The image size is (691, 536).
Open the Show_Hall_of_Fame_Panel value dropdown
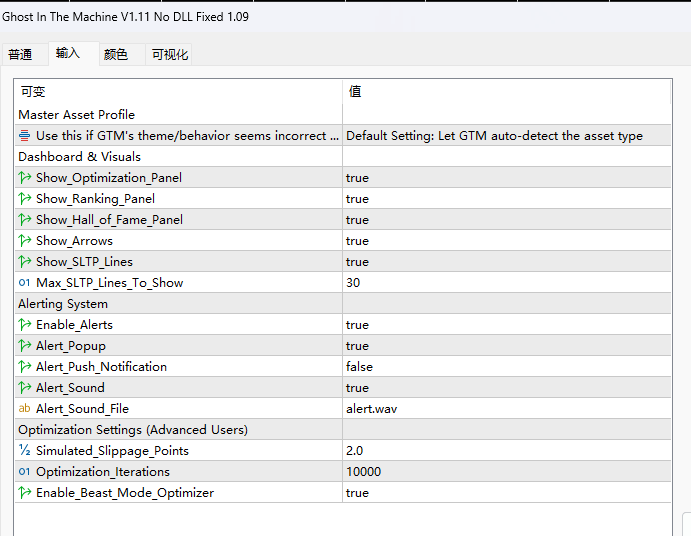tap(507, 220)
